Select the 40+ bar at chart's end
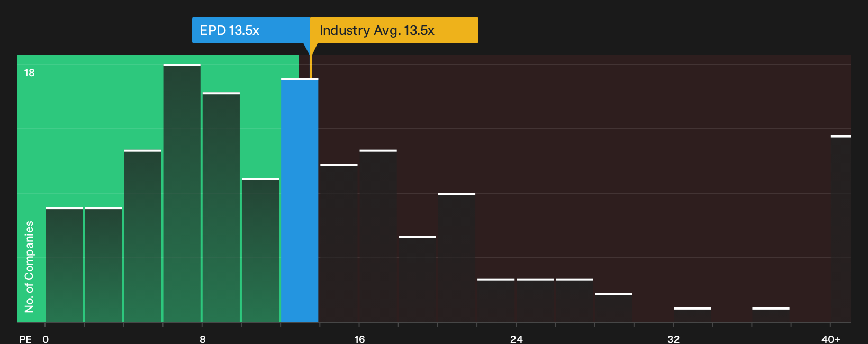This screenshot has width=868, height=344. [x=840, y=229]
